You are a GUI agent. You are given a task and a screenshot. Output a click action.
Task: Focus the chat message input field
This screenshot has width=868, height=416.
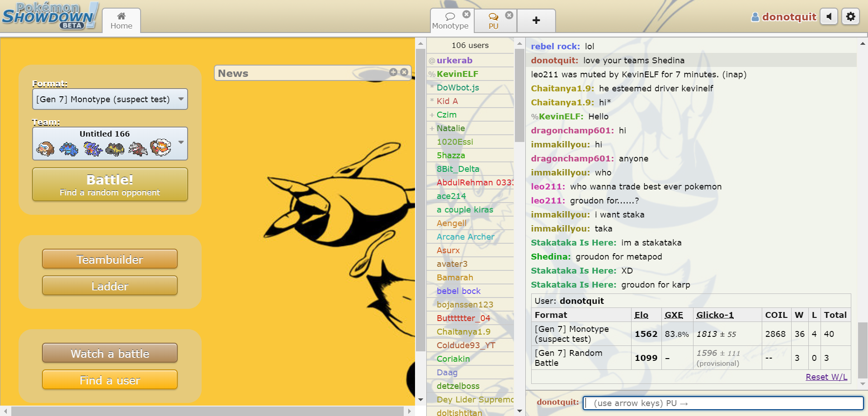[x=723, y=403]
